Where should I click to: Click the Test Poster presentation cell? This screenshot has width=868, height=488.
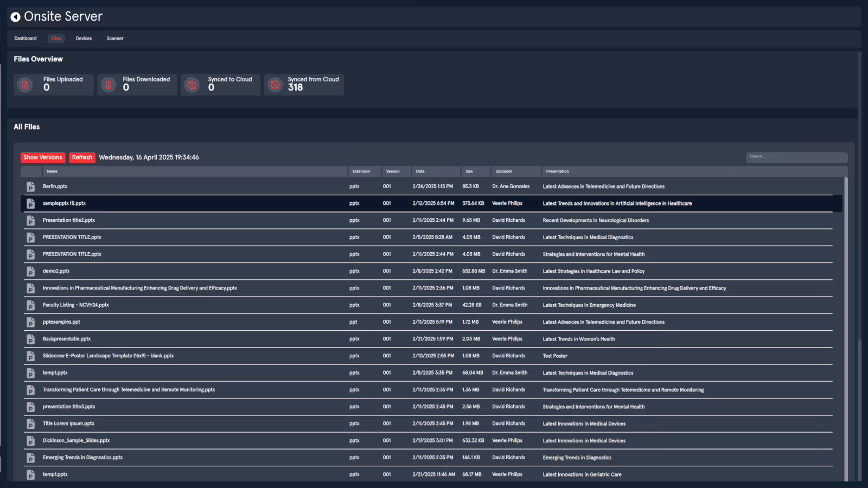[555, 356]
